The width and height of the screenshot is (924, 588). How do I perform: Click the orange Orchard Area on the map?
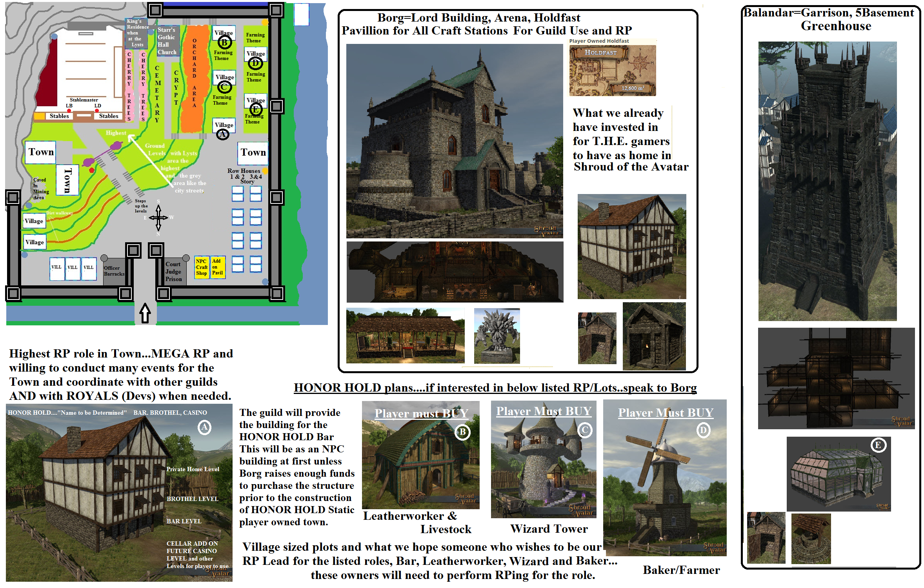click(194, 78)
